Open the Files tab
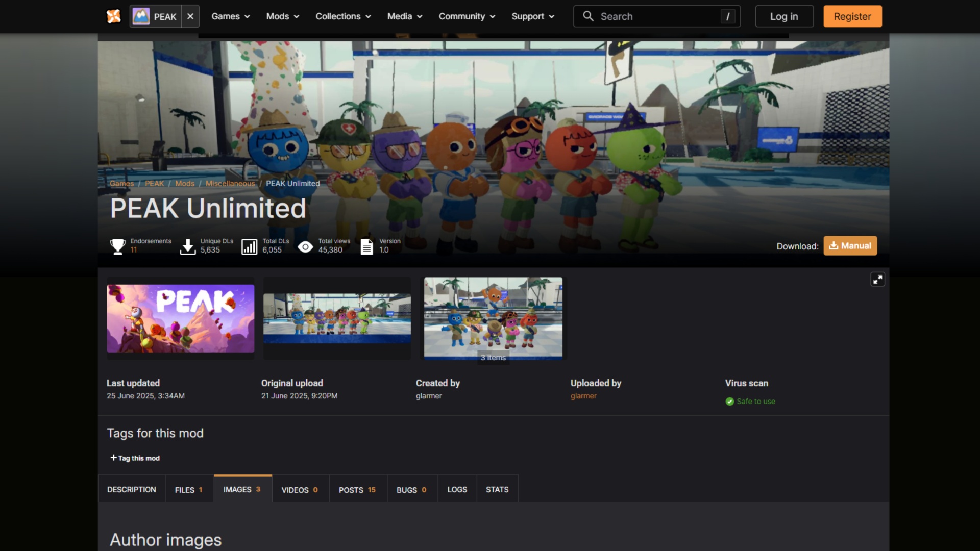 tap(189, 489)
